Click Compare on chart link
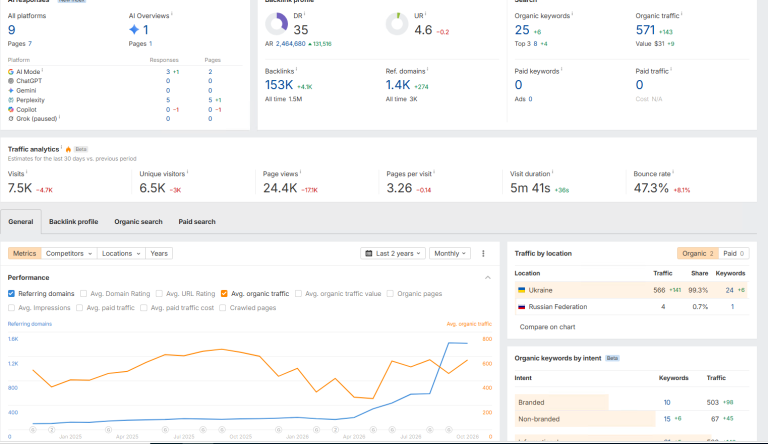The width and height of the screenshot is (768, 444). (x=547, y=327)
